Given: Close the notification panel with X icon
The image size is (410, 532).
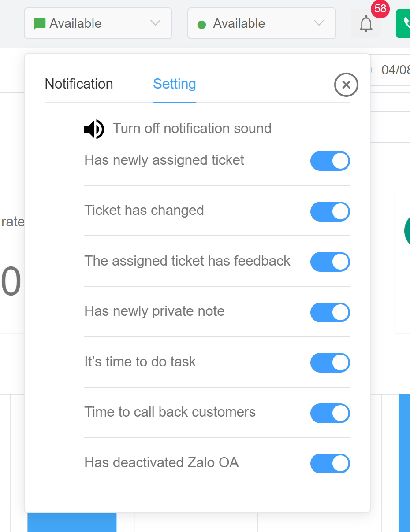Looking at the screenshot, I should click(346, 85).
